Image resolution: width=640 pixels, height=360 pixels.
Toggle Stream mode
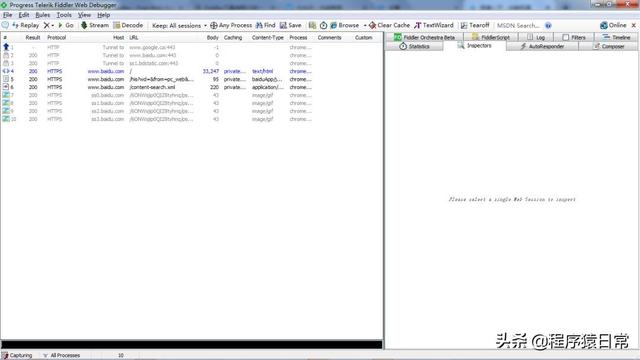(95, 25)
